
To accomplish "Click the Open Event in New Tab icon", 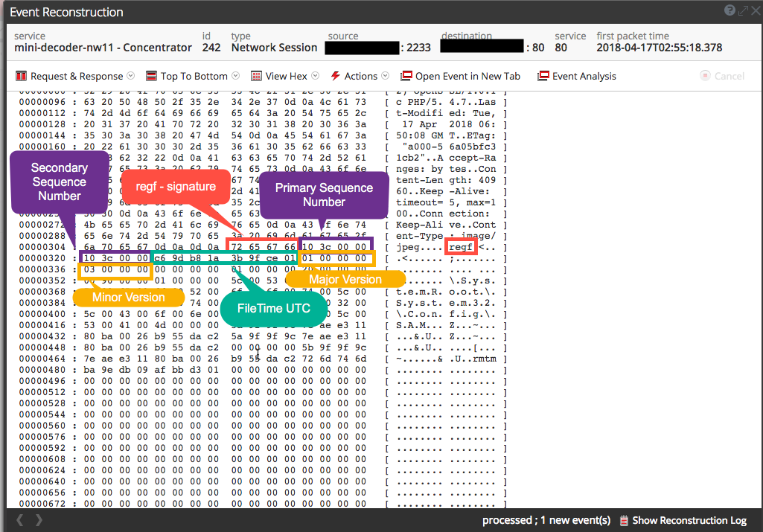I will (406, 76).
